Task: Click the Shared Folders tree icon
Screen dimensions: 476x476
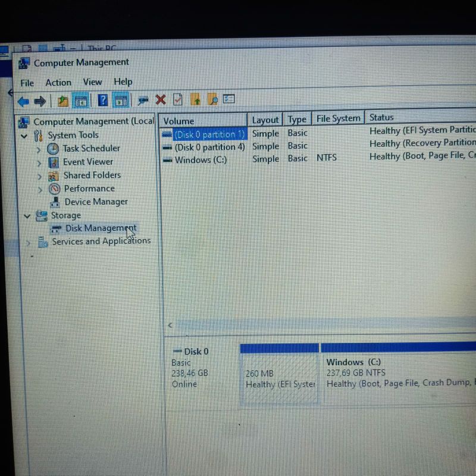Action: (x=54, y=176)
